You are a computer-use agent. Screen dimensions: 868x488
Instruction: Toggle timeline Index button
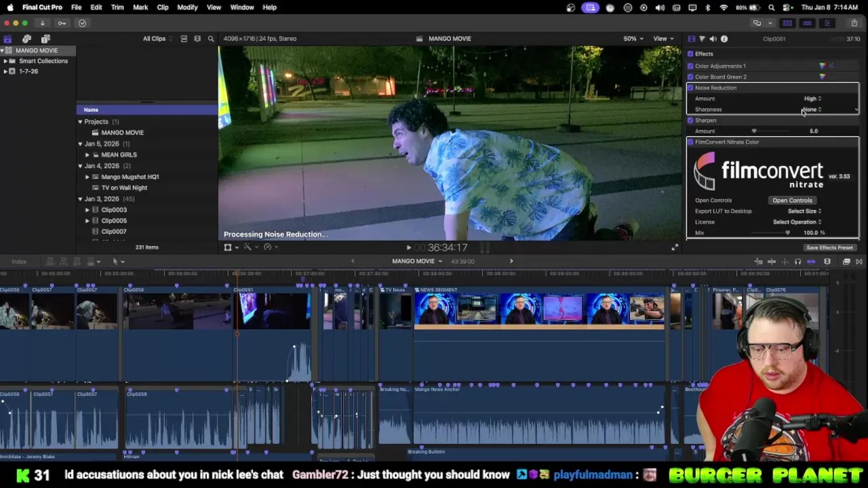tap(19, 262)
